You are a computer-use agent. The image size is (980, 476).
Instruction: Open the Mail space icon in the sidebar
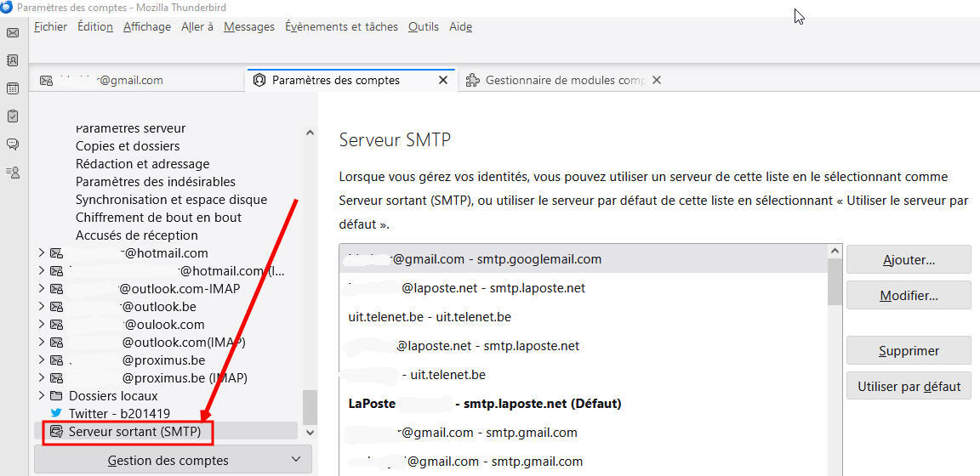pyautogui.click(x=12, y=32)
